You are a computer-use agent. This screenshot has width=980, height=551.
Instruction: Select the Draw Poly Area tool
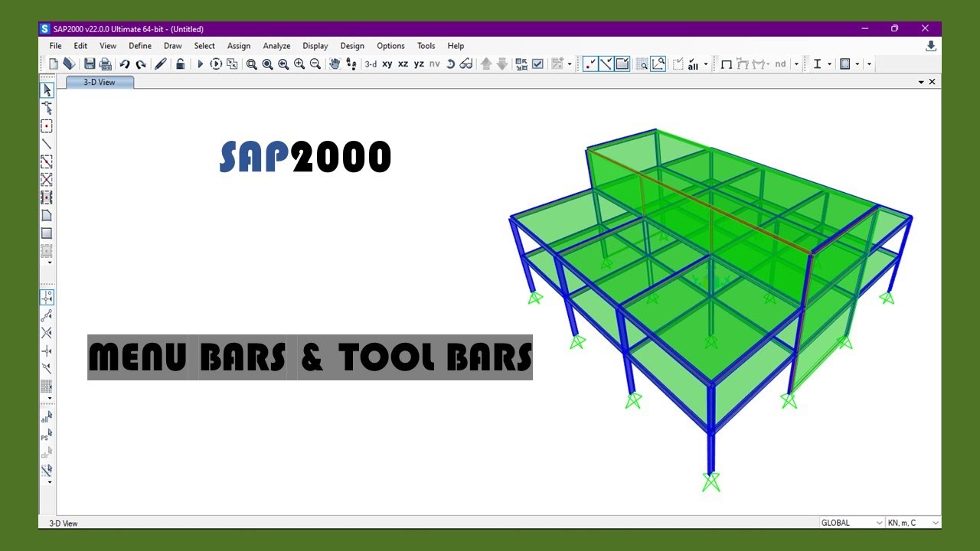(x=47, y=216)
